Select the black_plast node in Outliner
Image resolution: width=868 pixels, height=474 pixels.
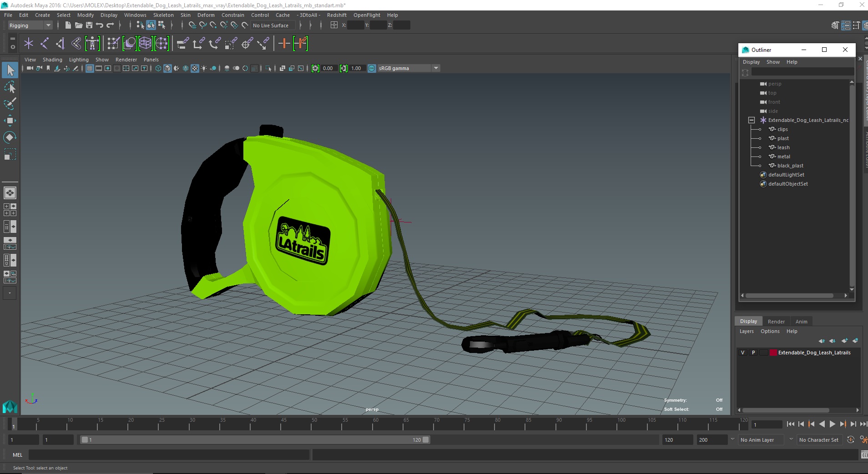[790, 166]
